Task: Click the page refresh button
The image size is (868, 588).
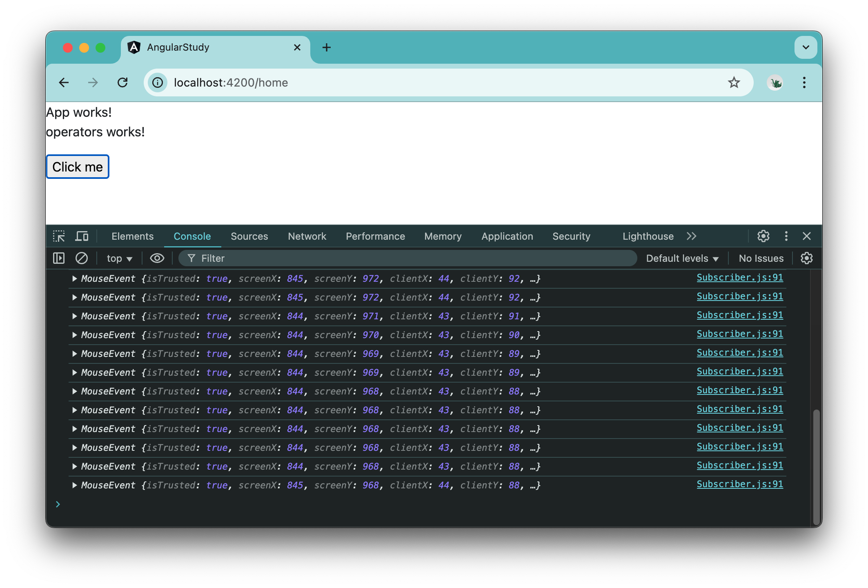Action: point(123,82)
